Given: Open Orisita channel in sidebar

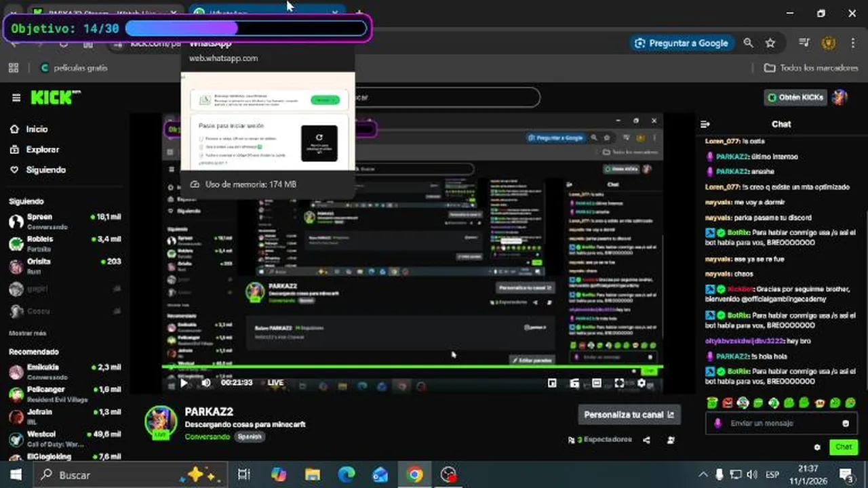Looking at the screenshot, I should (x=64, y=266).
